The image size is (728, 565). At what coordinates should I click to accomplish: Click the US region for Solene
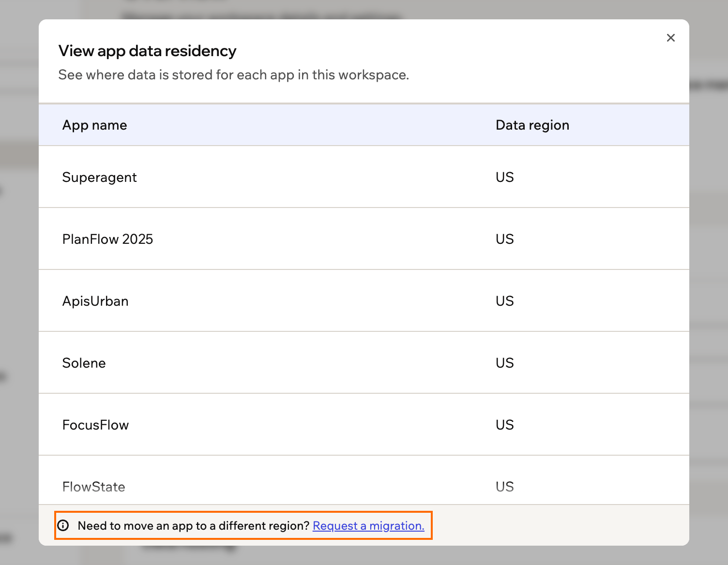[505, 363]
